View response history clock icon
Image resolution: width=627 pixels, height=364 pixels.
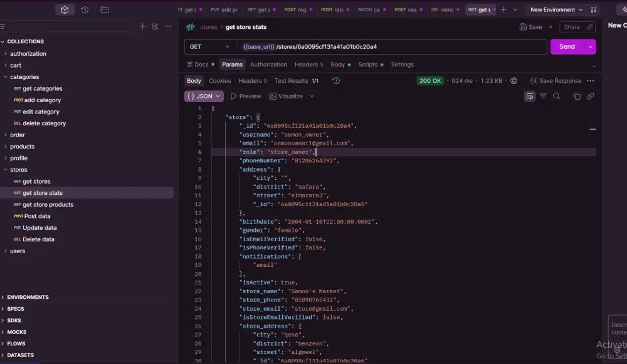pyautogui.click(x=336, y=81)
